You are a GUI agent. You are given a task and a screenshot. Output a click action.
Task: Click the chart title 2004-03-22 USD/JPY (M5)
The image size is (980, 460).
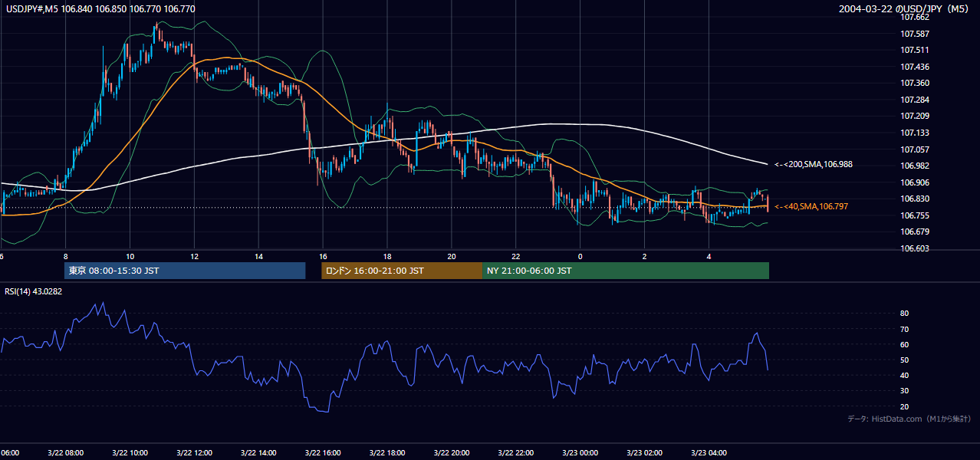pos(904,8)
